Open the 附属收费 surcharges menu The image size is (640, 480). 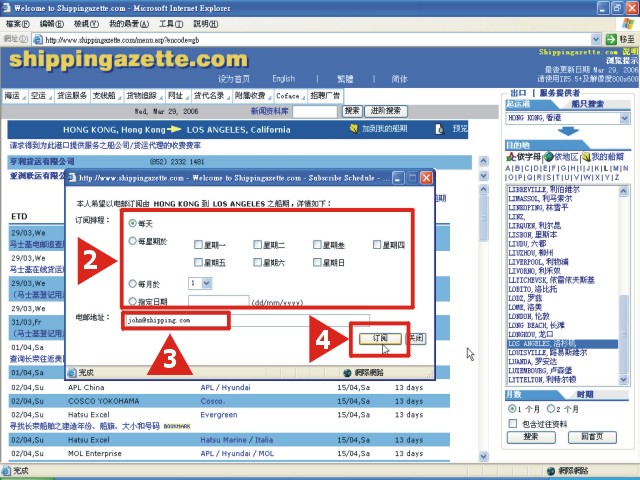click(253, 96)
